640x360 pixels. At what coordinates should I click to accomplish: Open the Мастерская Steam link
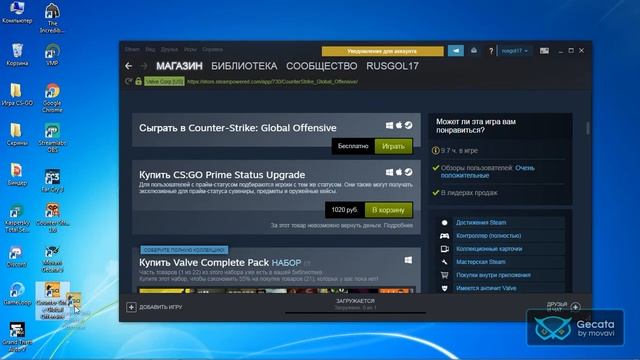click(481, 262)
